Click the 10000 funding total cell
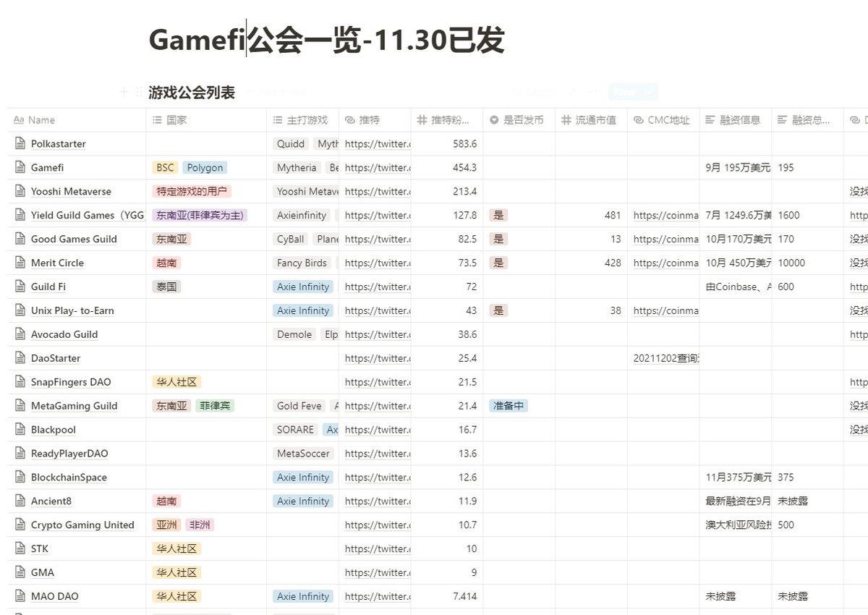 [808, 263]
